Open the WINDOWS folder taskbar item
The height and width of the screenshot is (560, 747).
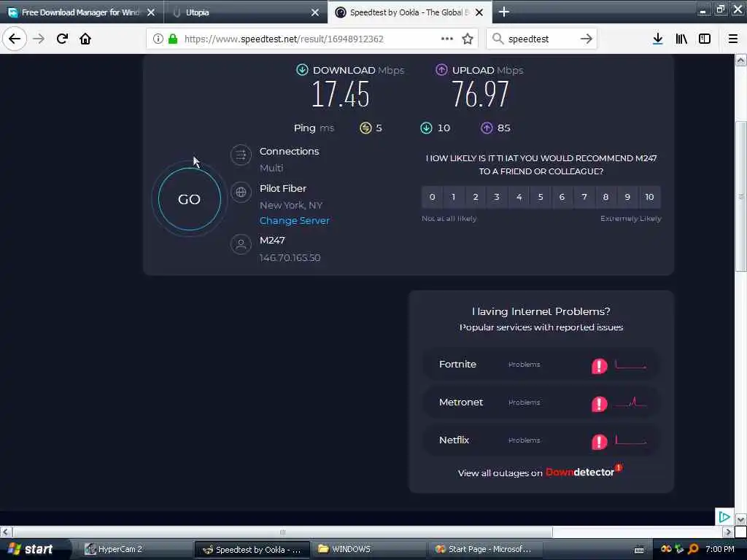click(x=370, y=549)
